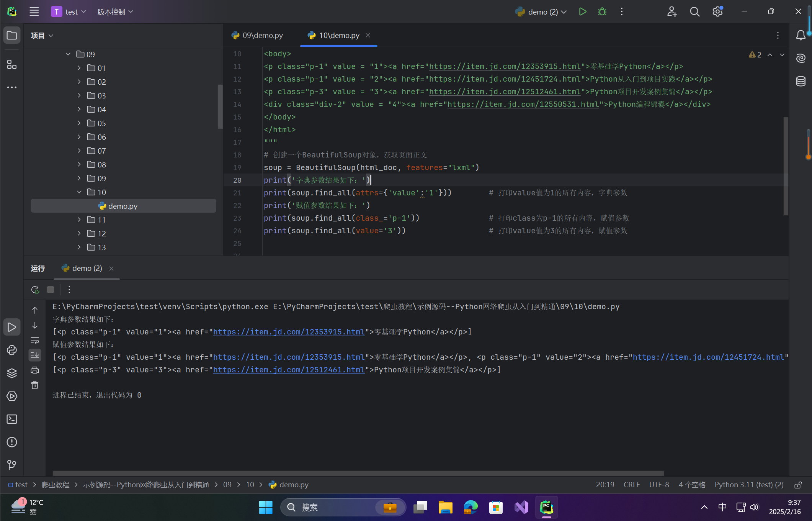
Task: Open Windows Start menu
Action: (x=266, y=507)
